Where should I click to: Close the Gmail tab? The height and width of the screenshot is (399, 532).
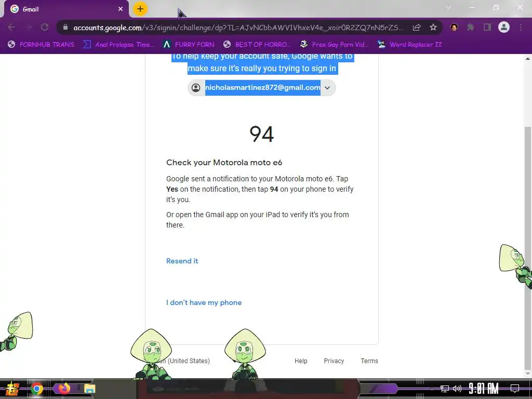pos(121,9)
